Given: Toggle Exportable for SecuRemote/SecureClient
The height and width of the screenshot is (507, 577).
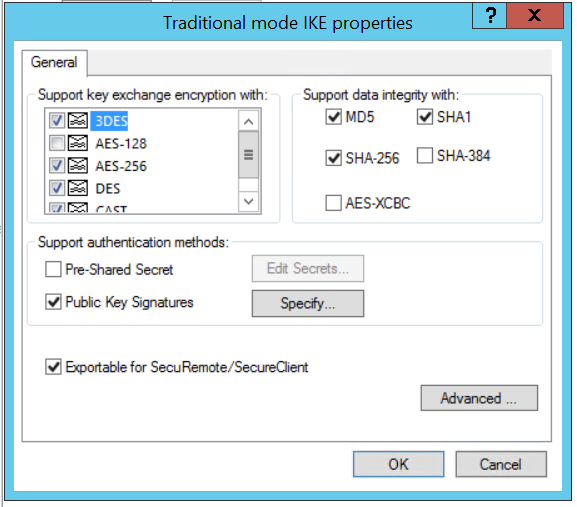Looking at the screenshot, I should pos(53,367).
